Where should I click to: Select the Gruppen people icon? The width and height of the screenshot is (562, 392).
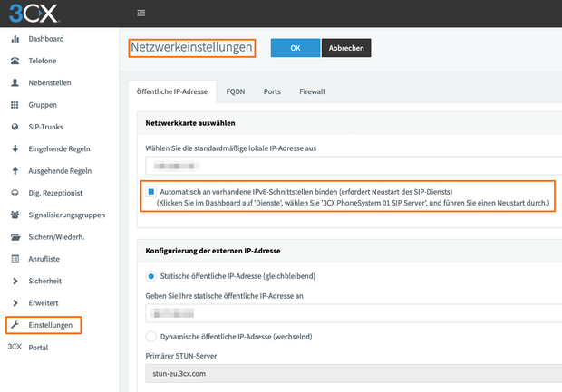[15, 105]
